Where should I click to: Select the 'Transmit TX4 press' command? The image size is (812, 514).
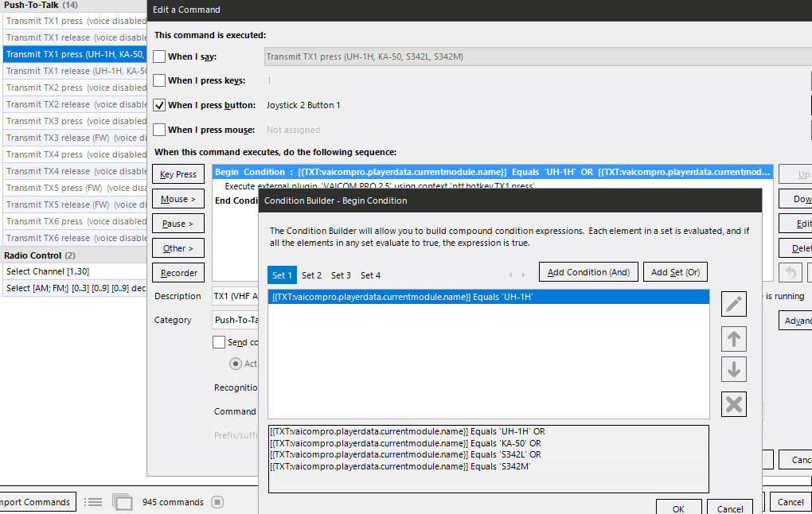point(75,154)
